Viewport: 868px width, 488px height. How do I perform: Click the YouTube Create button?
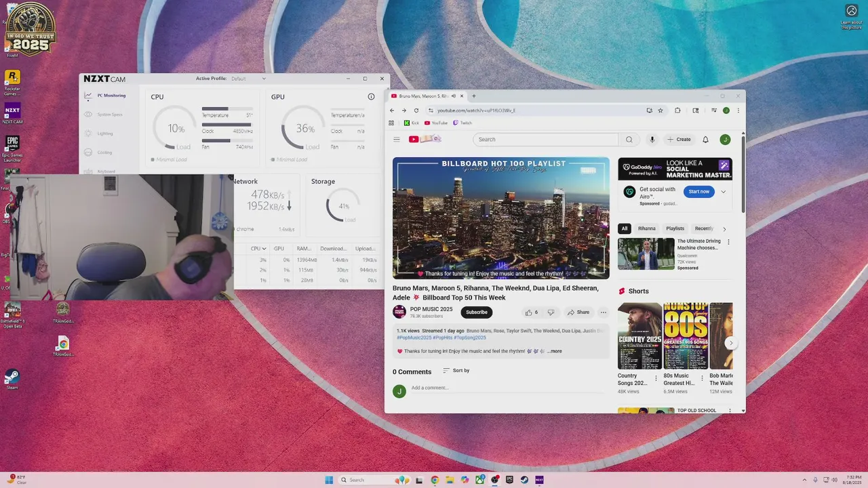pos(679,140)
